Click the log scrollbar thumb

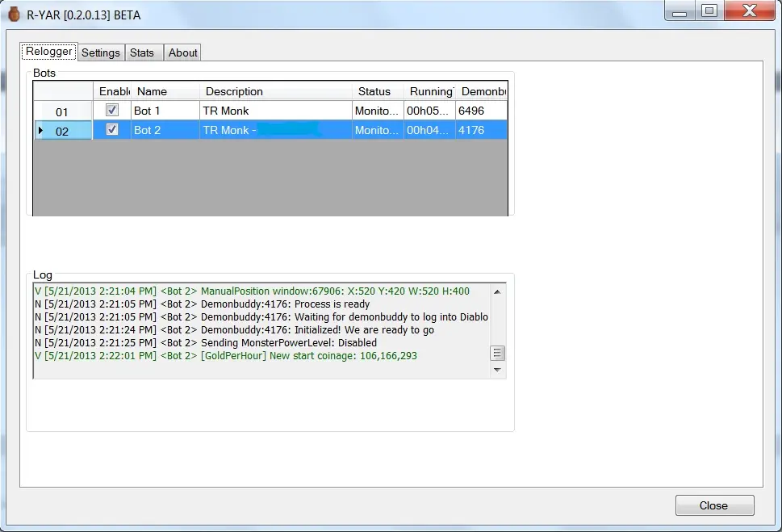[x=497, y=354]
